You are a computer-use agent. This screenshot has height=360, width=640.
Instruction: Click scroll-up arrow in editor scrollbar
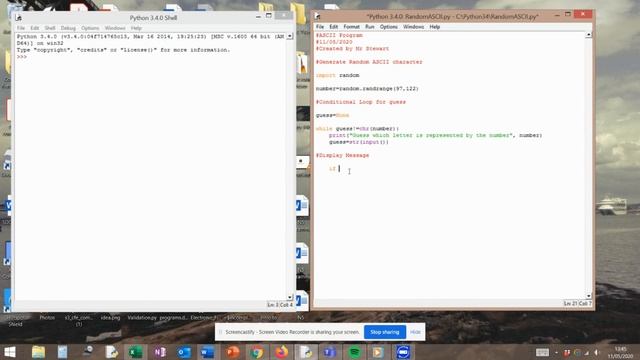(x=589, y=35)
